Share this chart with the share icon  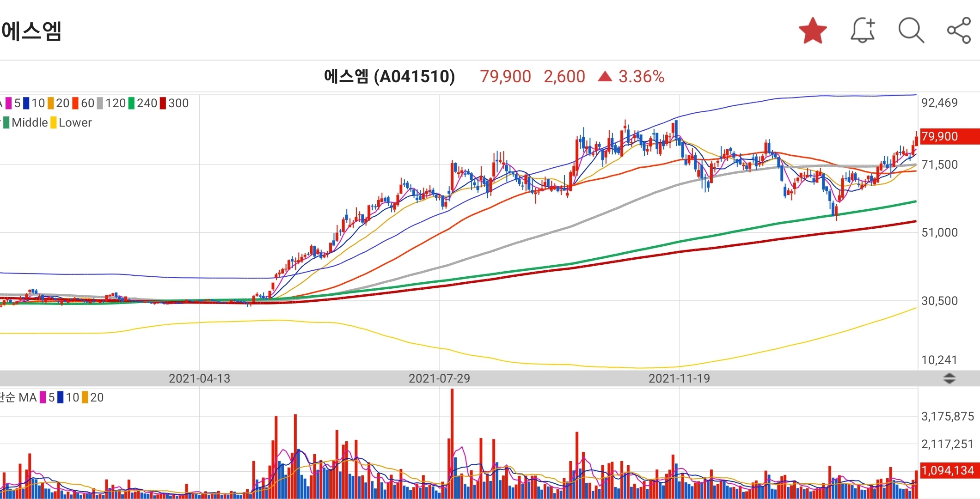click(x=959, y=30)
